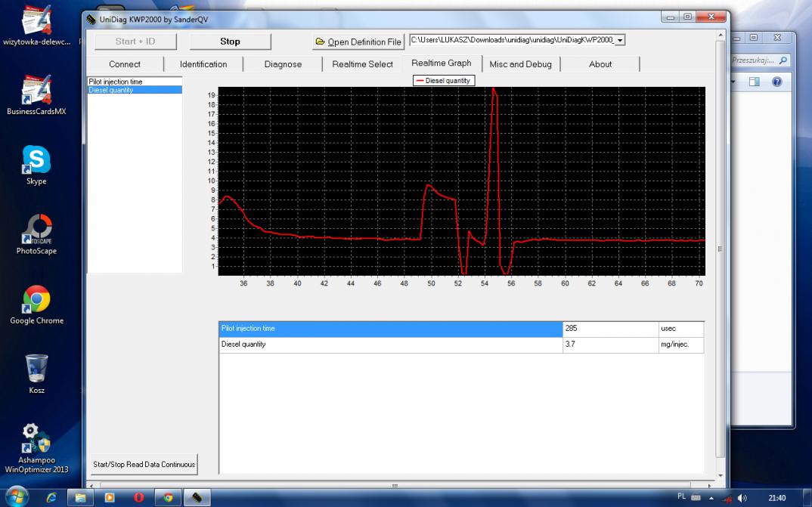Switch to the Connect tab
812x507 pixels.
[x=125, y=64]
